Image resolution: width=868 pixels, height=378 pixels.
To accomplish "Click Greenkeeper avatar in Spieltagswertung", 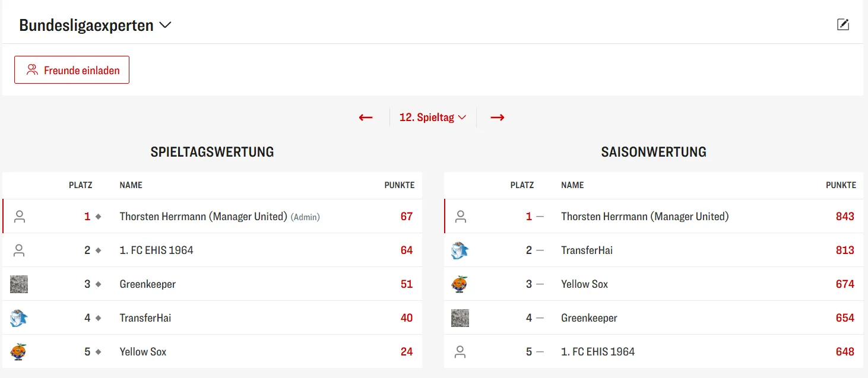I will click(x=19, y=284).
